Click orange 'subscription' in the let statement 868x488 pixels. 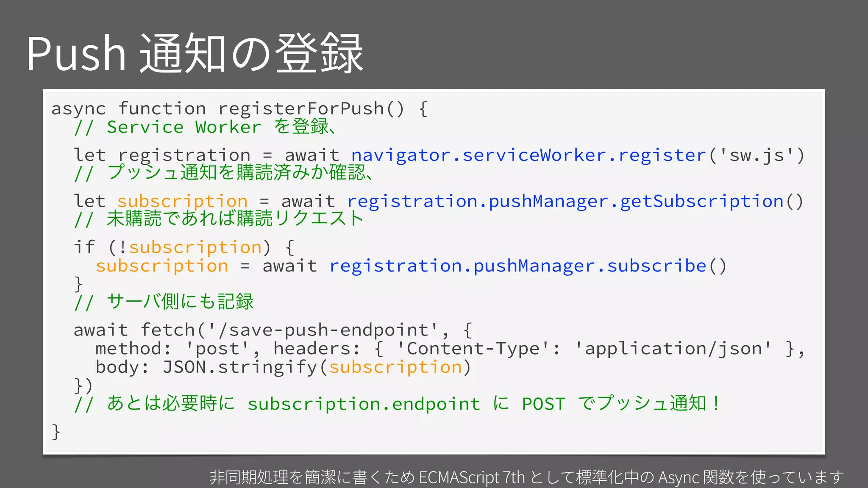pos(182,201)
